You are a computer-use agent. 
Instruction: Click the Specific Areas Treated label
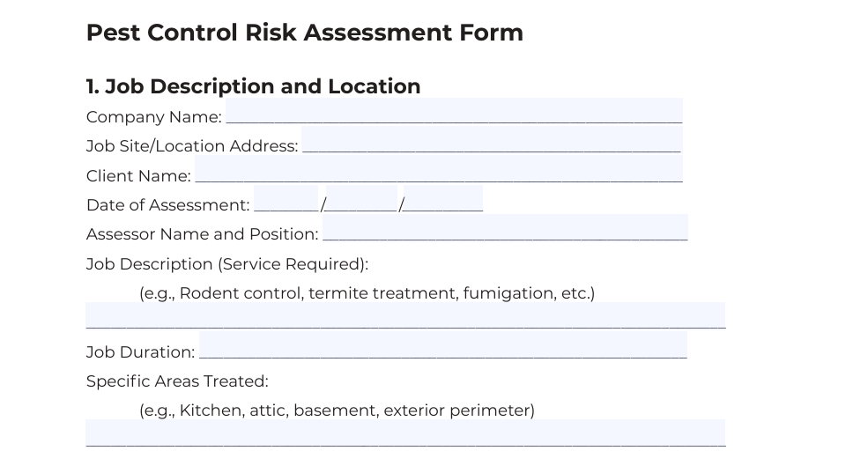(x=177, y=381)
